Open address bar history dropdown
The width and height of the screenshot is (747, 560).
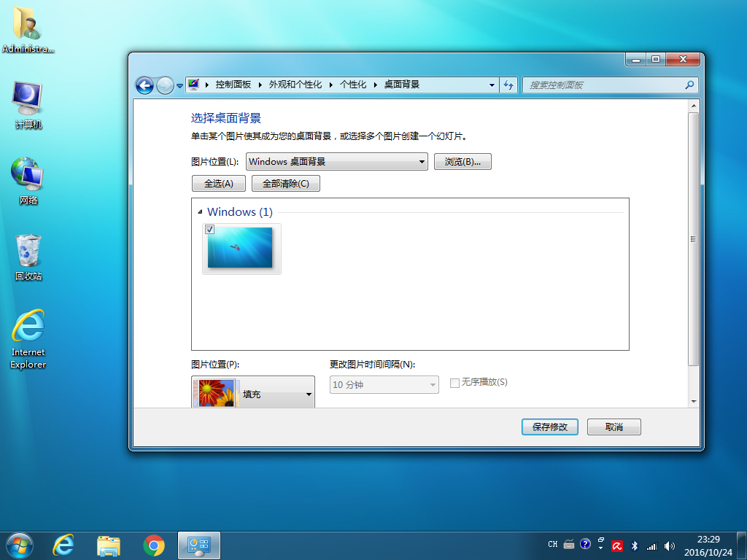pyautogui.click(x=492, y=85)
